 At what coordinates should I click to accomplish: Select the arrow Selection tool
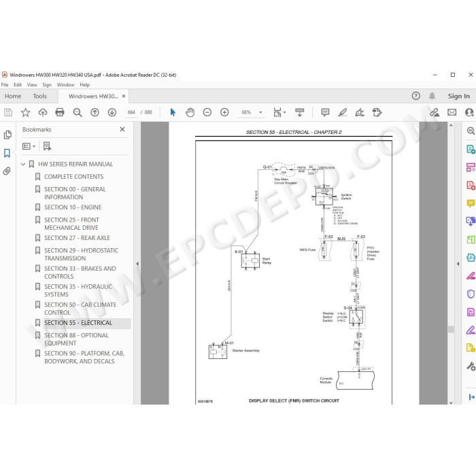click(x=173, y=112)
